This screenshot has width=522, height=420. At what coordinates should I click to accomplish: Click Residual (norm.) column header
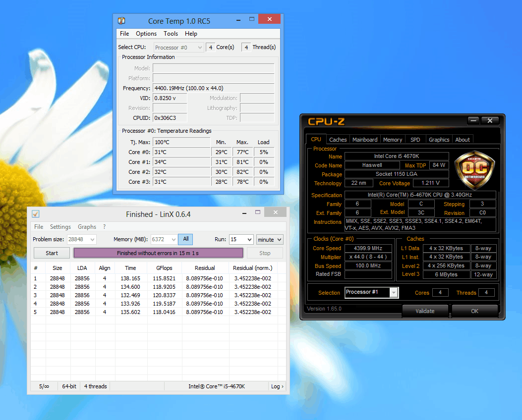coord(253,268)
